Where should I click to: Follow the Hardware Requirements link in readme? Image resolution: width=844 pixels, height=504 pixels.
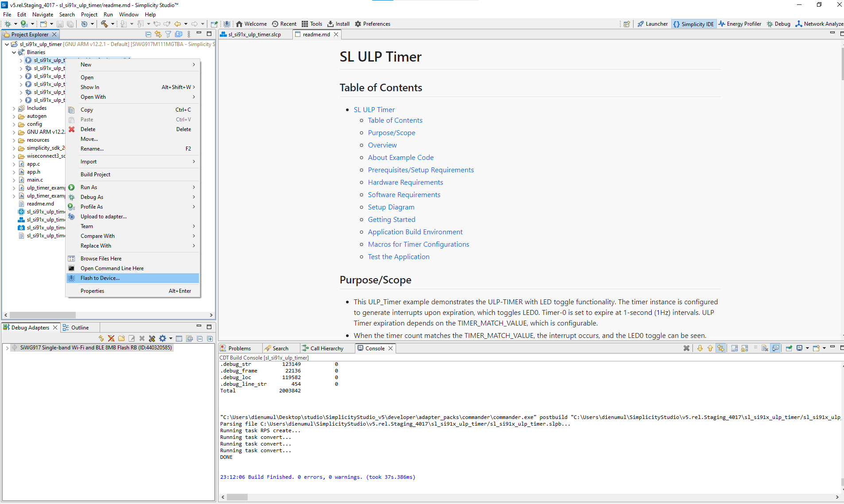[405, 182]
